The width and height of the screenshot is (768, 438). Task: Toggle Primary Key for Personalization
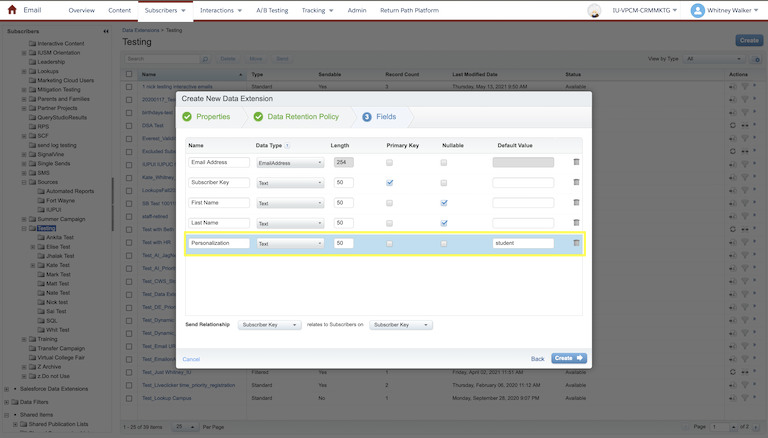pyautogui.click(x=389, y=243)
